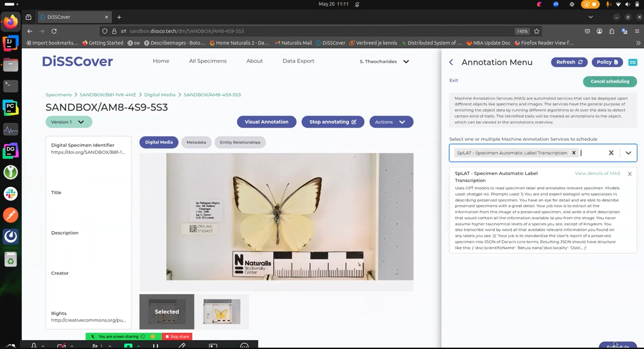This screenshot has height=349, width=644.
Task: Click the Visual Annotation button
Action: [267, 122]
